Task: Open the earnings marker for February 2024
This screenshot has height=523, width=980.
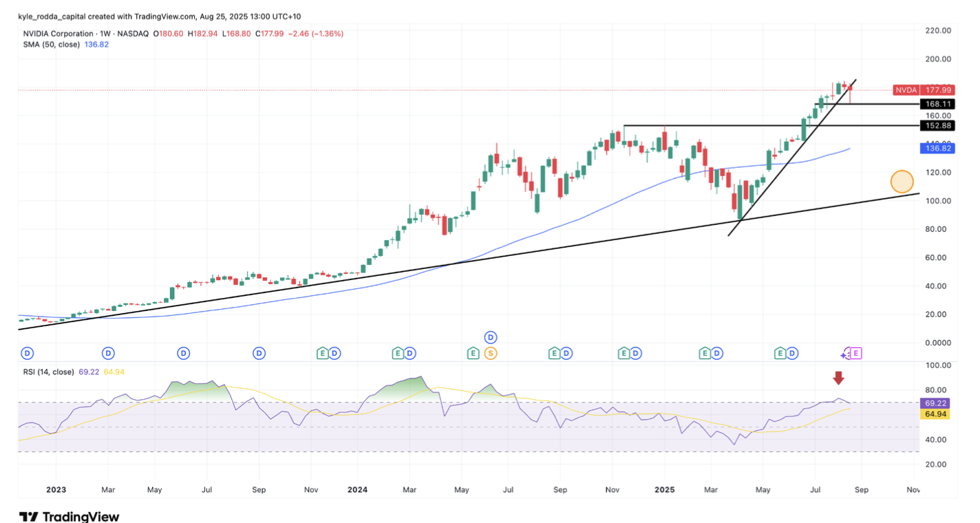Action: coord(397,353)
